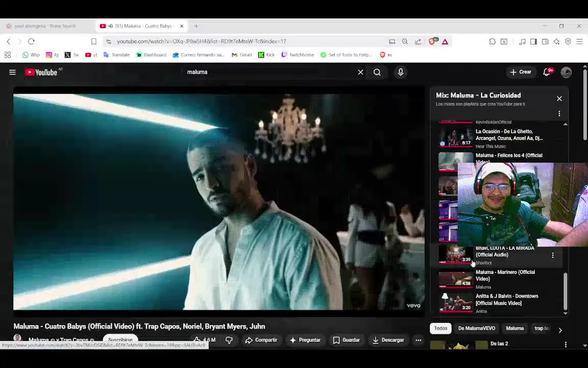588x368 pixels.
Task: Share this page via the address bar share icon
Action: pos(418,41)
